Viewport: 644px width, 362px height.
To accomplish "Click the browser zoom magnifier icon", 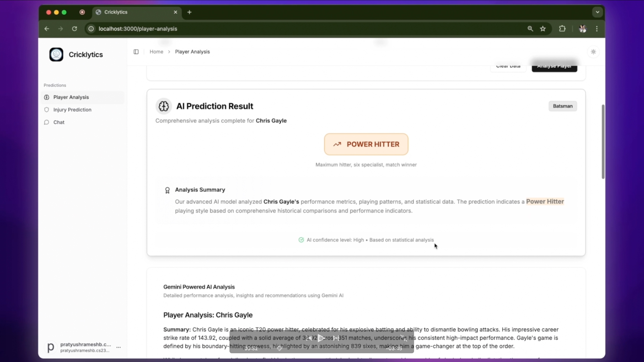I will [530, 29].
